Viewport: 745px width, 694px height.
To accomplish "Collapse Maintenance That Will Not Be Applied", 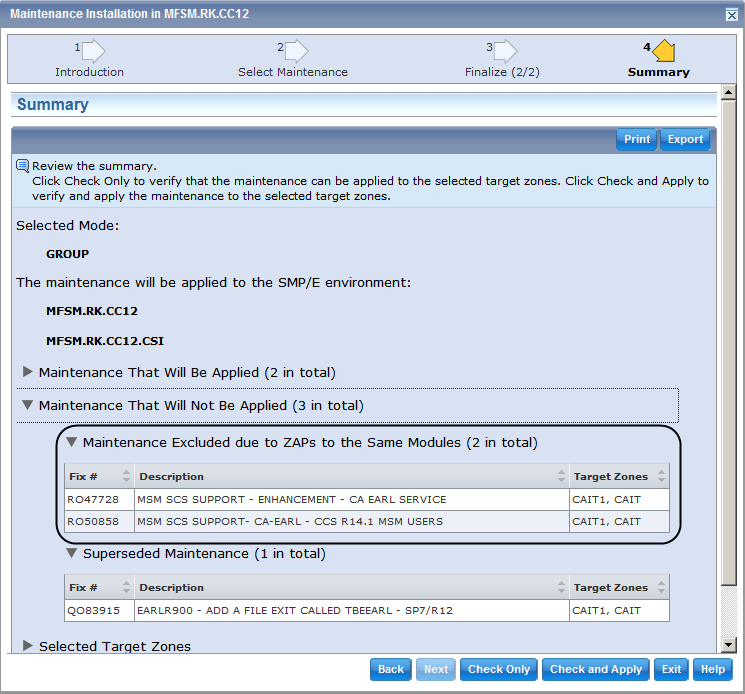I will pyautogui.click(x=28, y=405).
